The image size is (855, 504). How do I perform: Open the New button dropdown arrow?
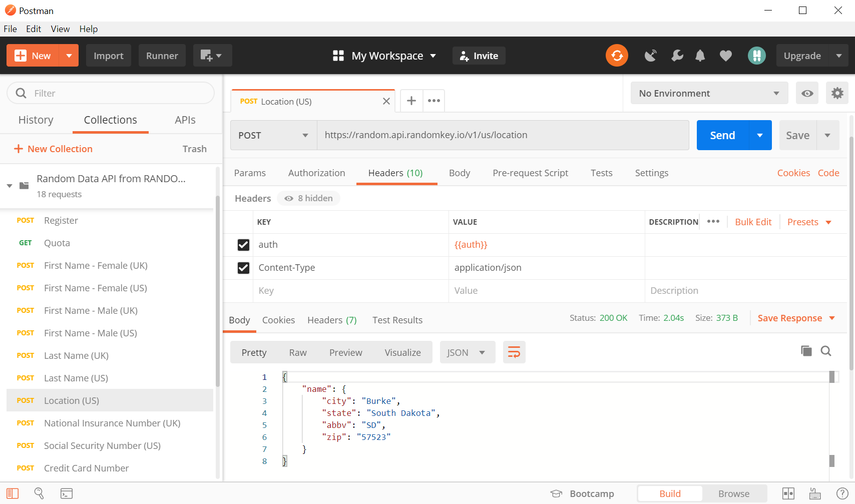pos(69,56)
